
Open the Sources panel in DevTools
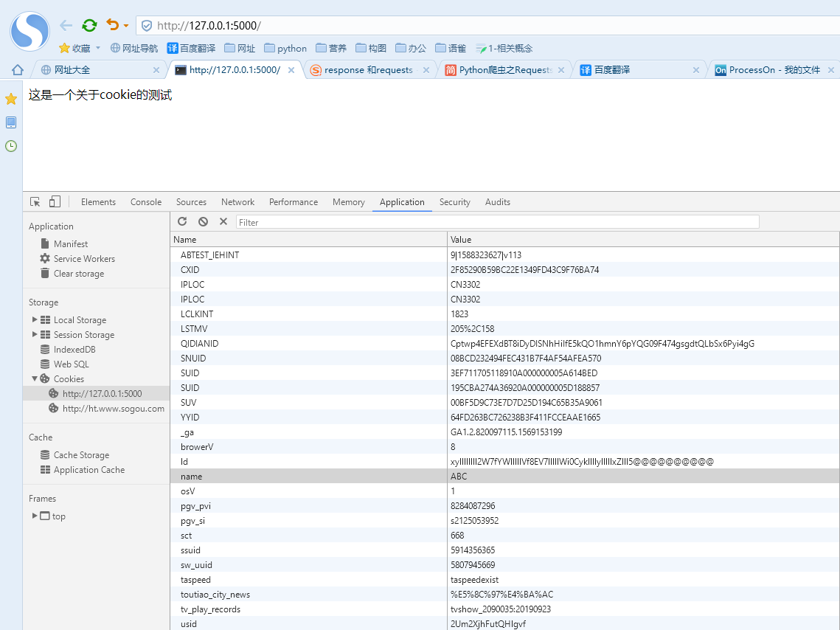click(x=191, y=202)
